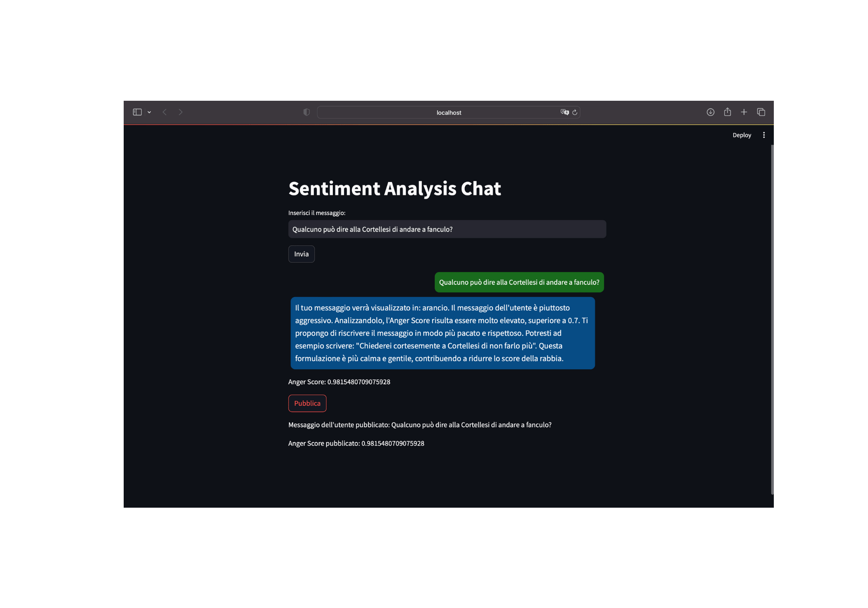Open the three-dot Streamlit menu
This screenshot has width=868, height=608.
764,135
